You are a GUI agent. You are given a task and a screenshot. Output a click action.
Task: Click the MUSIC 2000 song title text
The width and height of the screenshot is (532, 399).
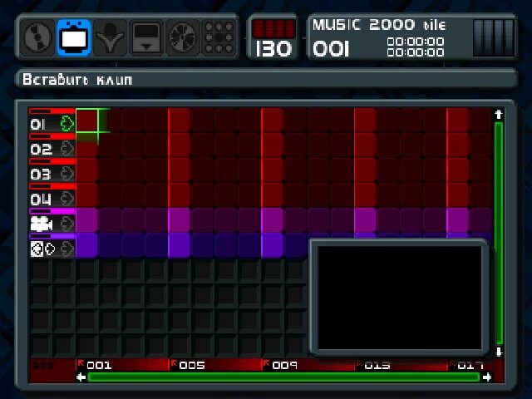click(x=379, y=25)
